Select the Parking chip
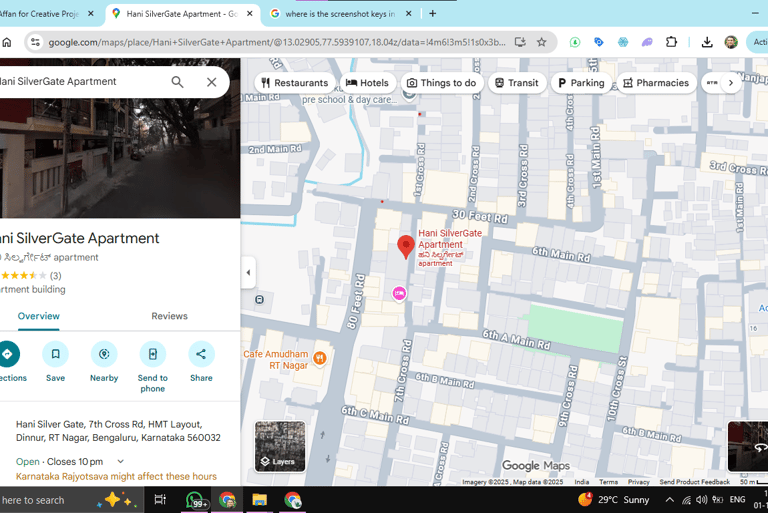 [x=581, y=83]
